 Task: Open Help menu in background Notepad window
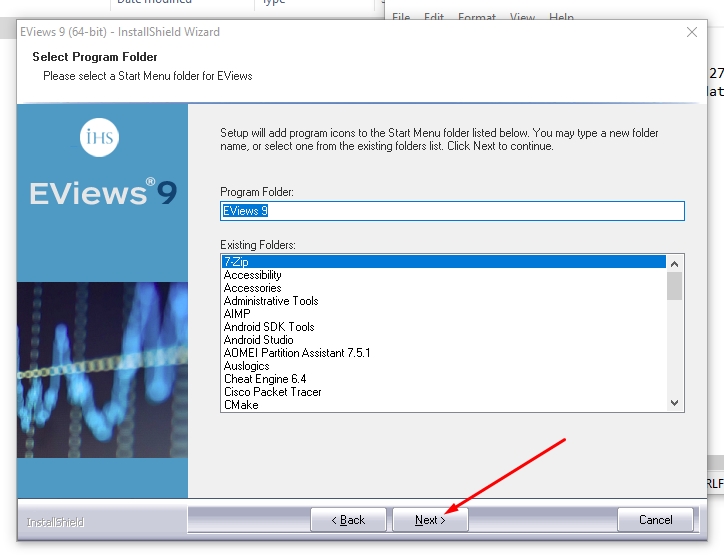point(561,17)
